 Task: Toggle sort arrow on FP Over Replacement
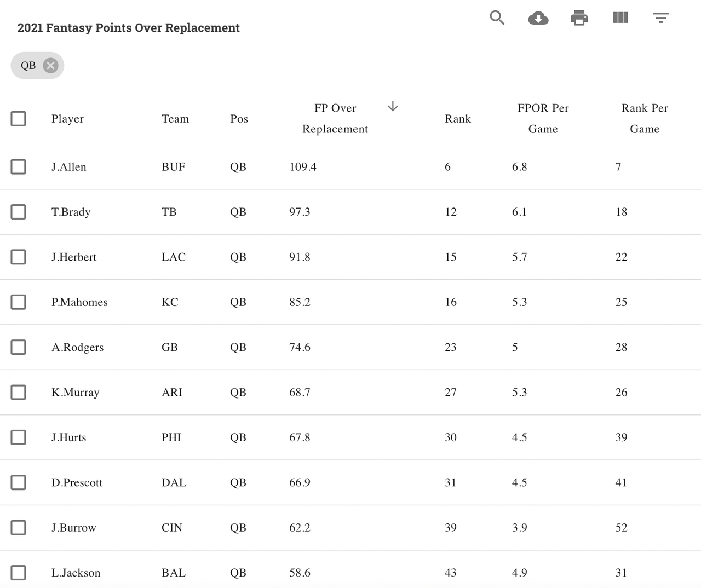click(393, 107)
